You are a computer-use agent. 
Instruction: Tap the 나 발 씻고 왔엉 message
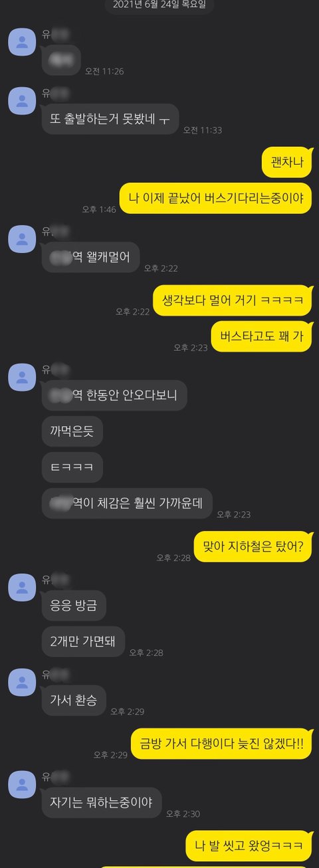pos(249,845)
